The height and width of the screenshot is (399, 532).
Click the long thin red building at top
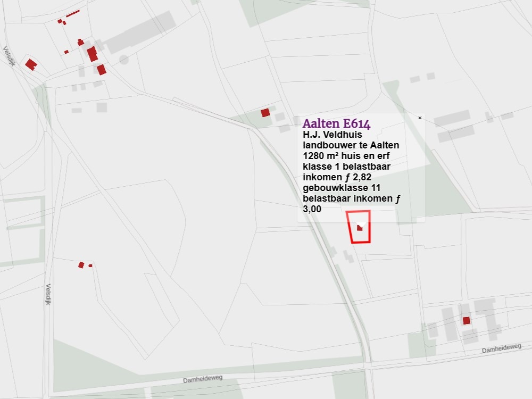click(x=73, y=13)
